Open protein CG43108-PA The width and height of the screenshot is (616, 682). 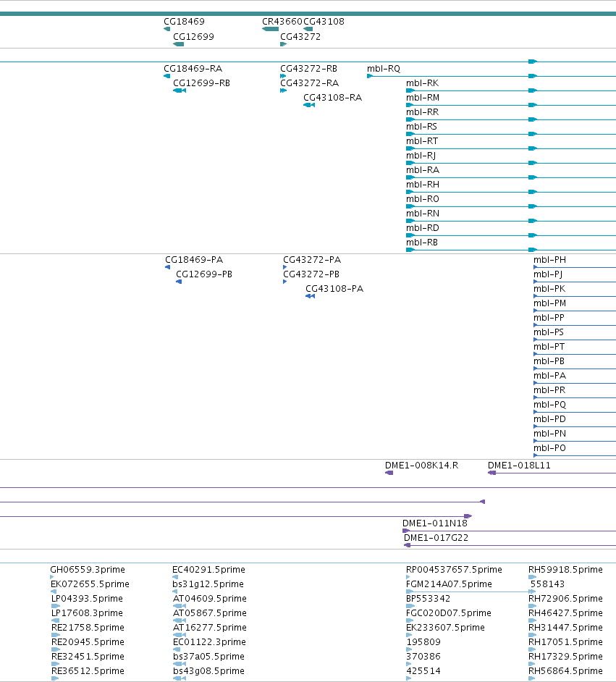coord(334,288)
